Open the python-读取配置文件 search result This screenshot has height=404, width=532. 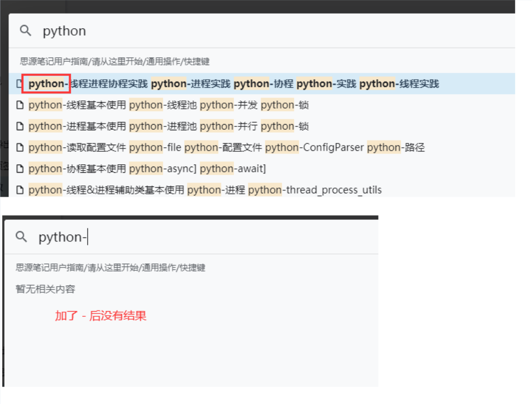click(227, 147)
